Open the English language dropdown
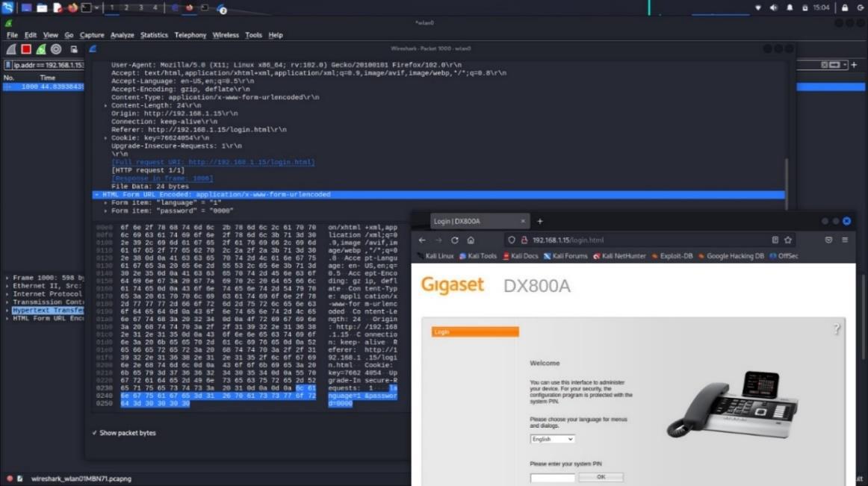 pos(552,439)
